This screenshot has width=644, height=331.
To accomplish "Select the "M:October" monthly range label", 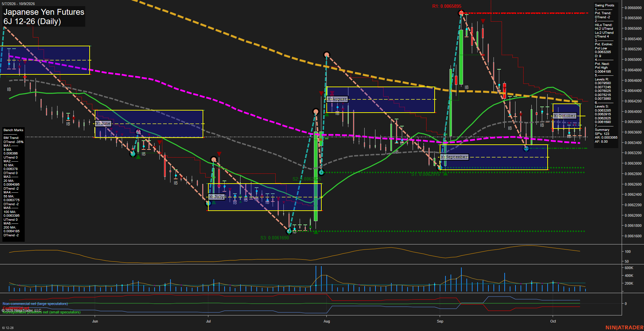I will (565, 116).
